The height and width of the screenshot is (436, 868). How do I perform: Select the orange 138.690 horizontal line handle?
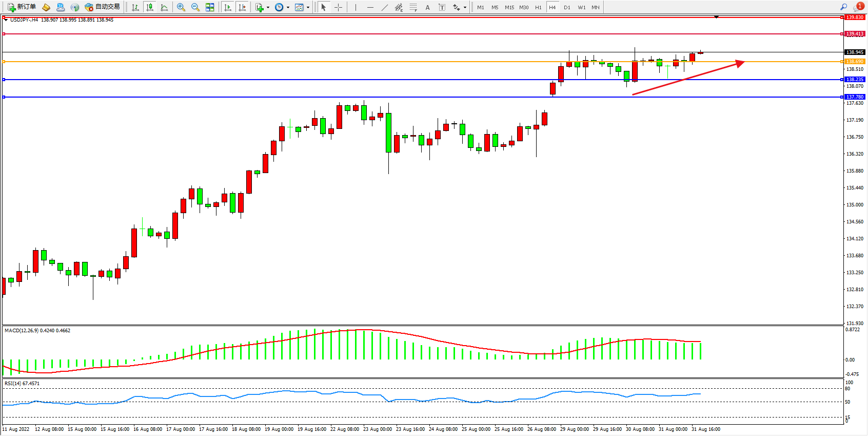click(x=4, y=62)
